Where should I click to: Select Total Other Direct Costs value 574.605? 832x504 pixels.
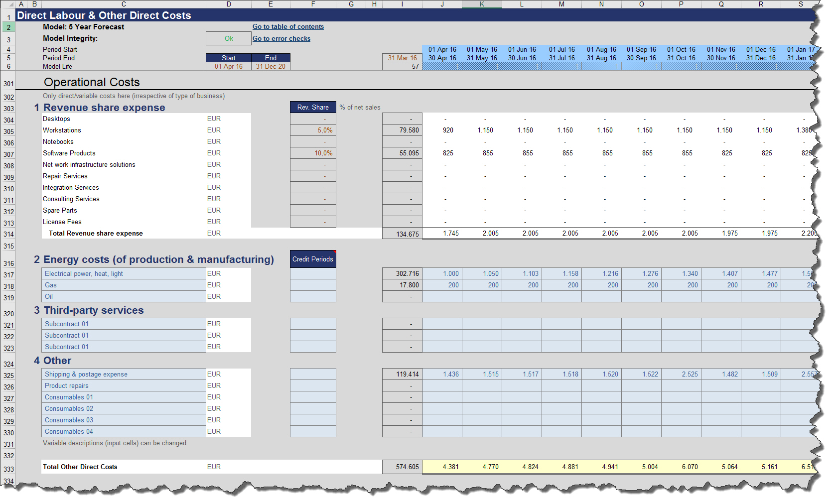[x=402, y=467]
